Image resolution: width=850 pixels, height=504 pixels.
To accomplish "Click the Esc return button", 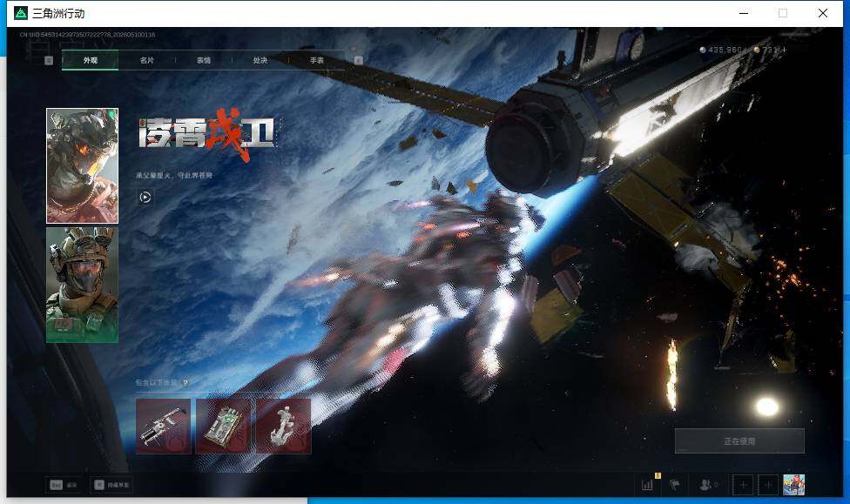I will pyautogui.click(x=64, y=485).
